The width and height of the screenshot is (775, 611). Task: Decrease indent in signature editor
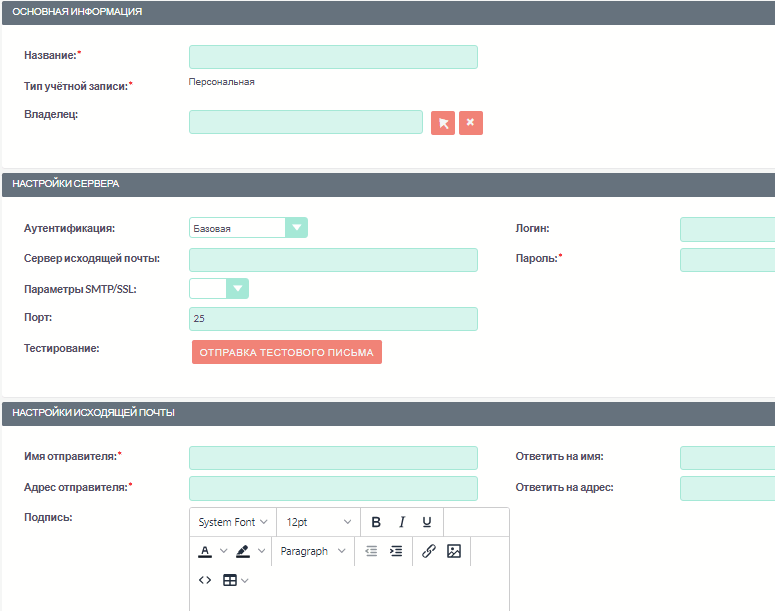tap(371, 551)
